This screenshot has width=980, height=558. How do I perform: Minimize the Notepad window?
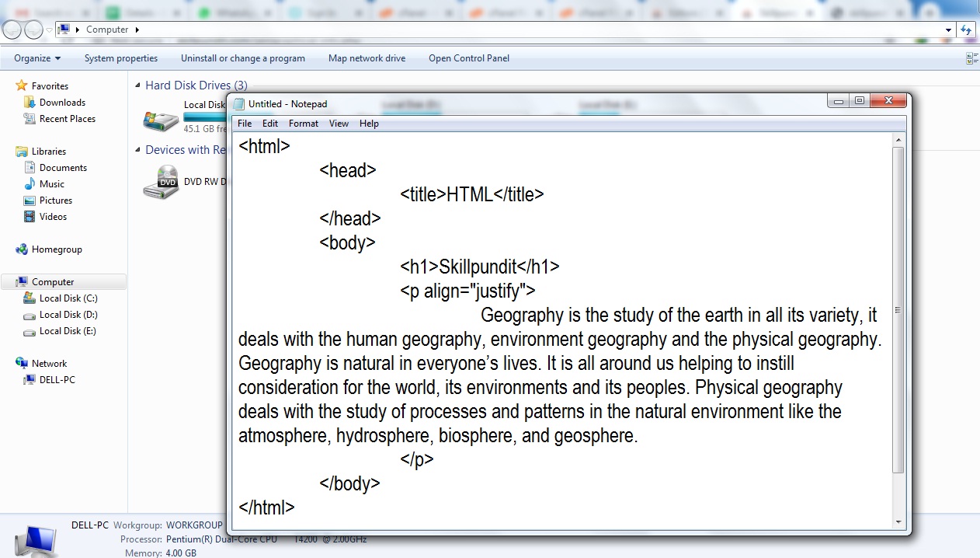[x=838, y=101]
